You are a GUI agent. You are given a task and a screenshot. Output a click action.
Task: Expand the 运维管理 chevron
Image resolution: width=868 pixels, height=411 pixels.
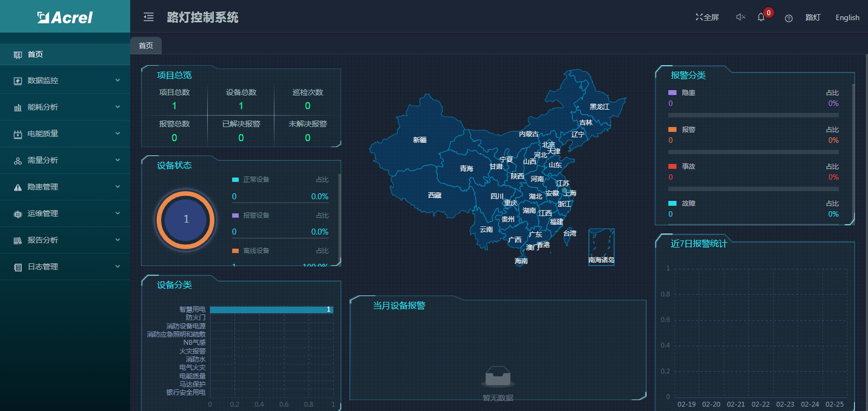click(x=118, y=213)
